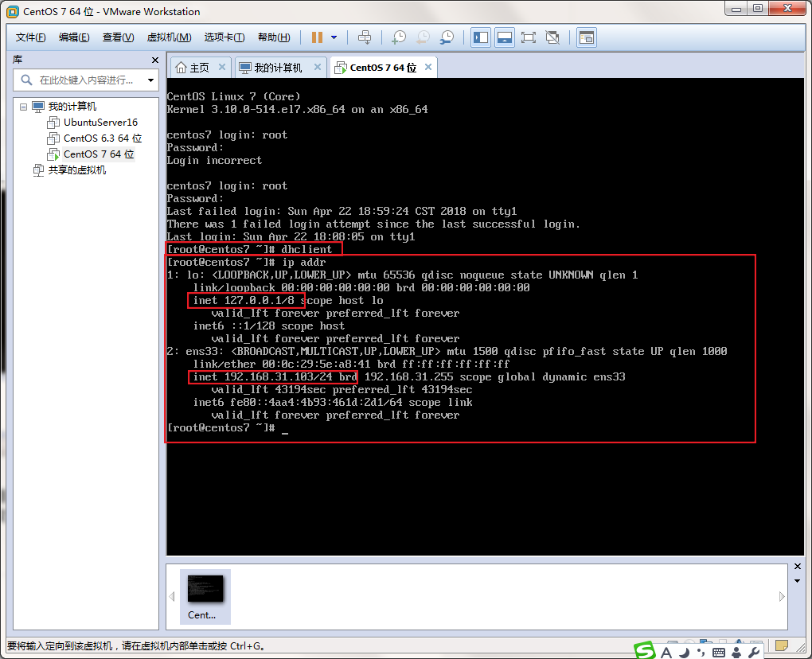Pause the running virtual machine
The width and height of the screenshot is (812, 659).
click(x=317, y=37)
